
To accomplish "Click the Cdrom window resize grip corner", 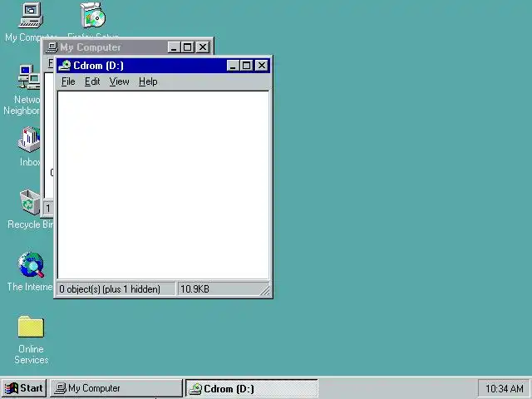I will coord(265,290).
